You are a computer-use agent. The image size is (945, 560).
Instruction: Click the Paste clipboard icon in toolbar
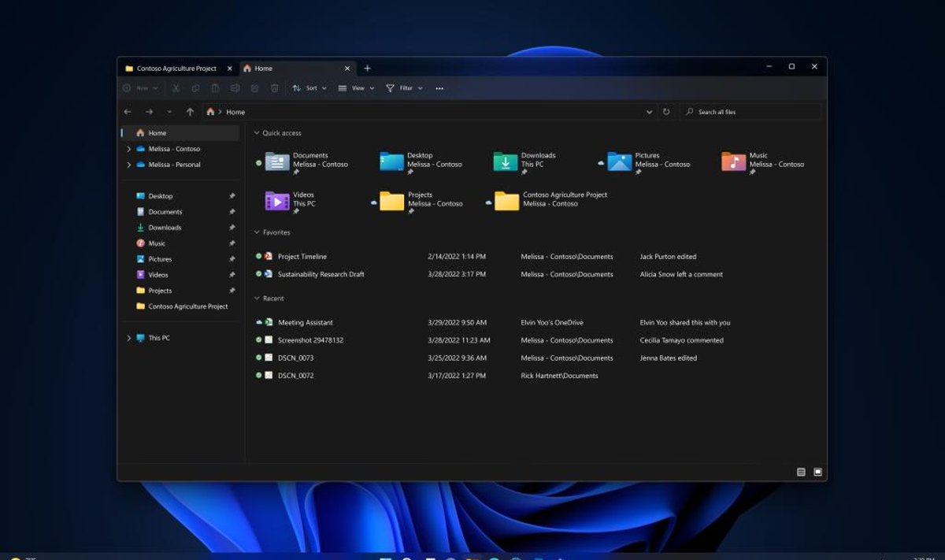[215, 88]
